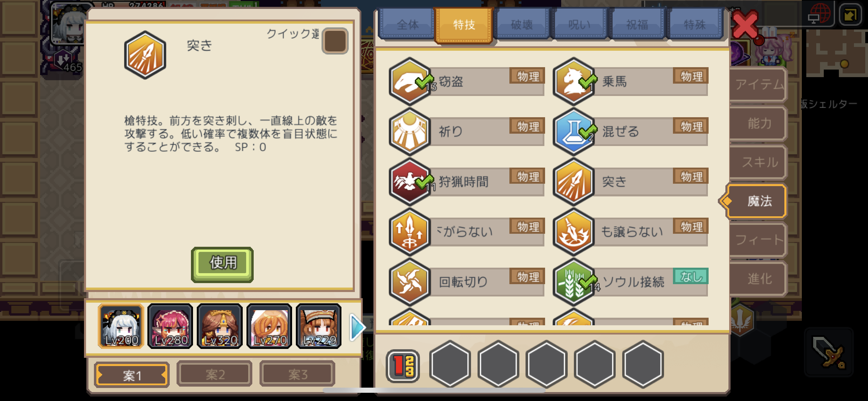
Task: Select the 窃盗 theft skill icon
Action: 410,82
